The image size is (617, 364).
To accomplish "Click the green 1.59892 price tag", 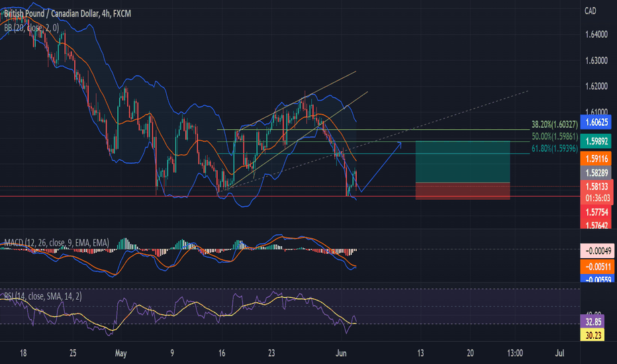I will [x=596, y=141].
